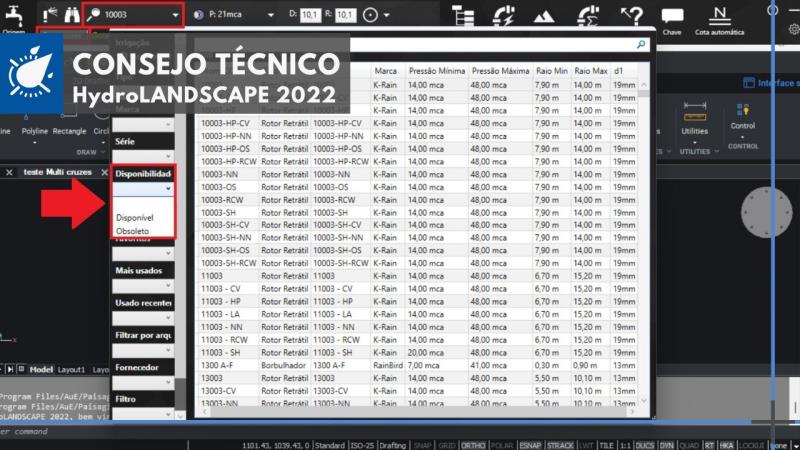The height and width of the screenshot is (450, 800).
Task: Sort by Raio Max column header
Action: (x=590, y=71)
